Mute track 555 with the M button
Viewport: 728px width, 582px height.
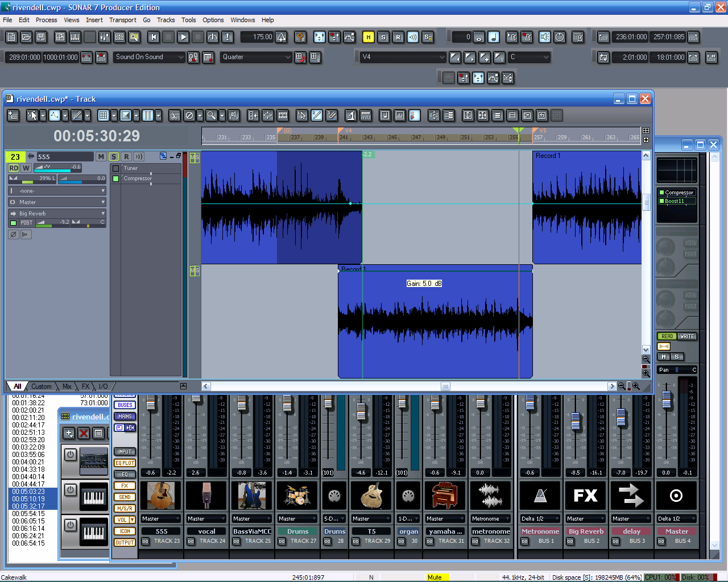(x=101, y=157)
